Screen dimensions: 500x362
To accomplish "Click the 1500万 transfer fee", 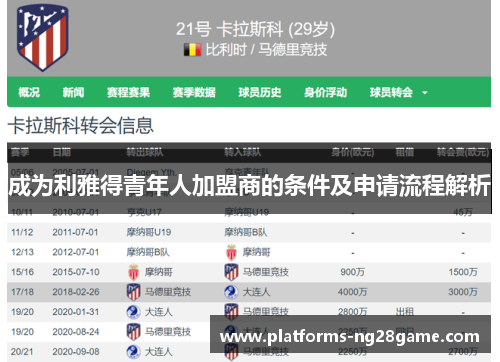I will click(x=463, y=272).
